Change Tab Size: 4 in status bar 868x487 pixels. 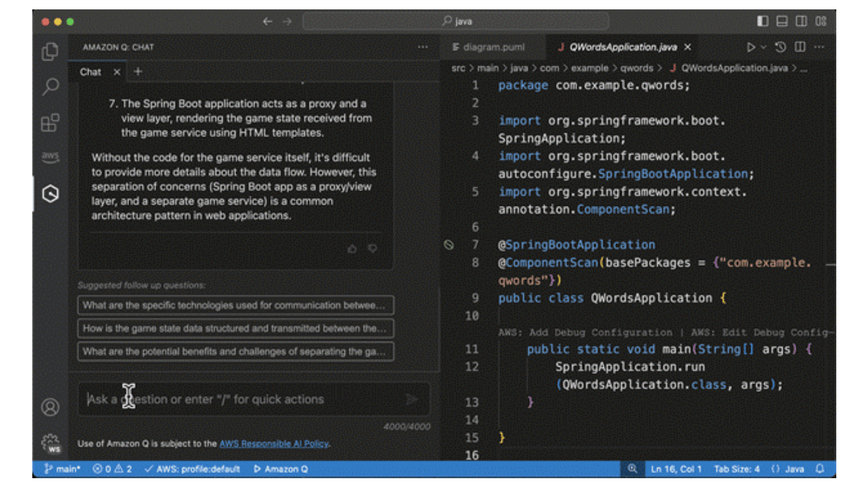[x=736, y=469]
